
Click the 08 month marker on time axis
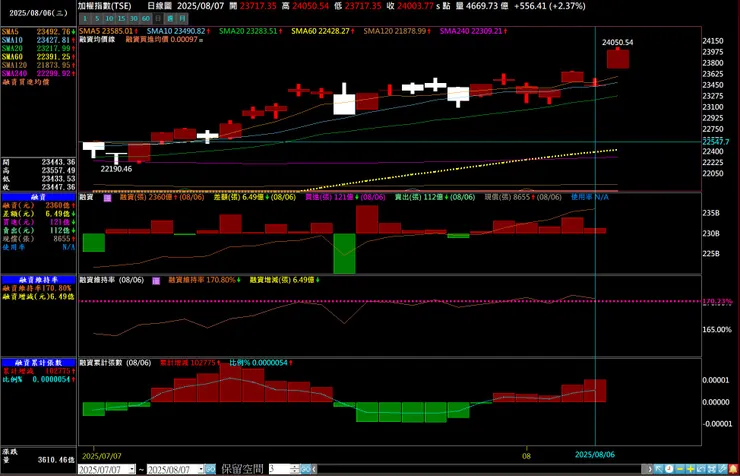[x=526, y=456]
